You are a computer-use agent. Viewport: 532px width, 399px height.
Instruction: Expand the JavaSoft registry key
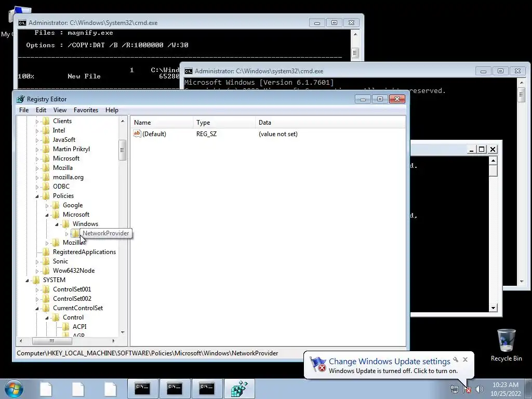(x=37, y=140)
